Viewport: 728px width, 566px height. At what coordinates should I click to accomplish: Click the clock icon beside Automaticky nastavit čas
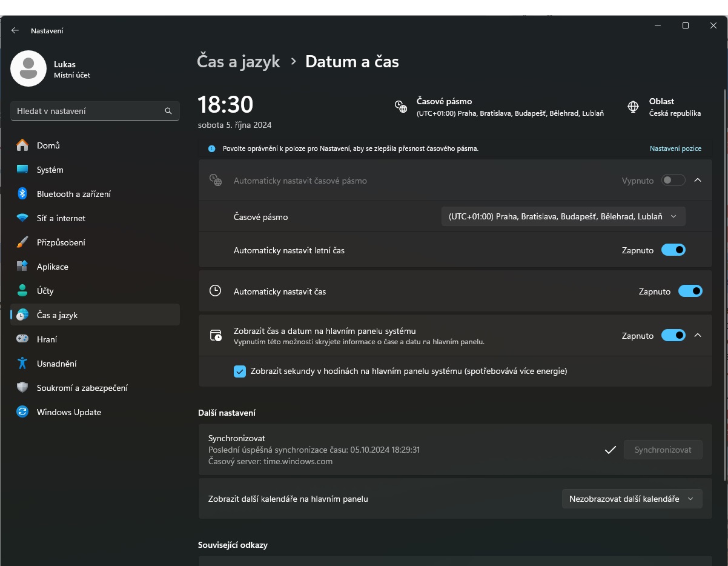point(215,291)
